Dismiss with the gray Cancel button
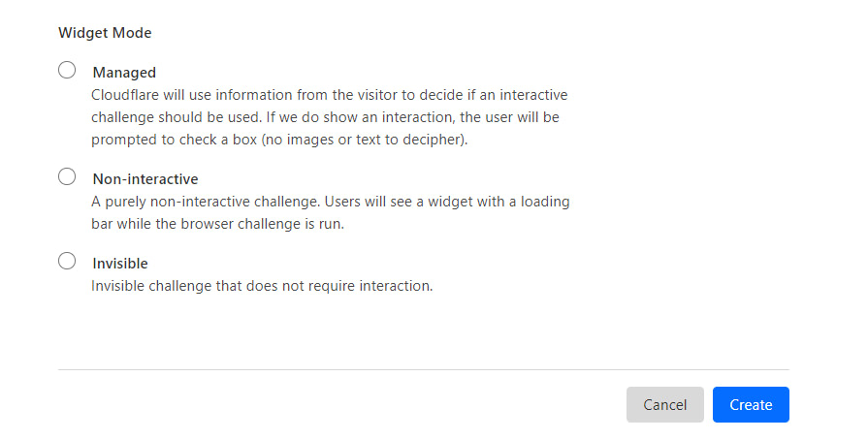 (665, 404)
